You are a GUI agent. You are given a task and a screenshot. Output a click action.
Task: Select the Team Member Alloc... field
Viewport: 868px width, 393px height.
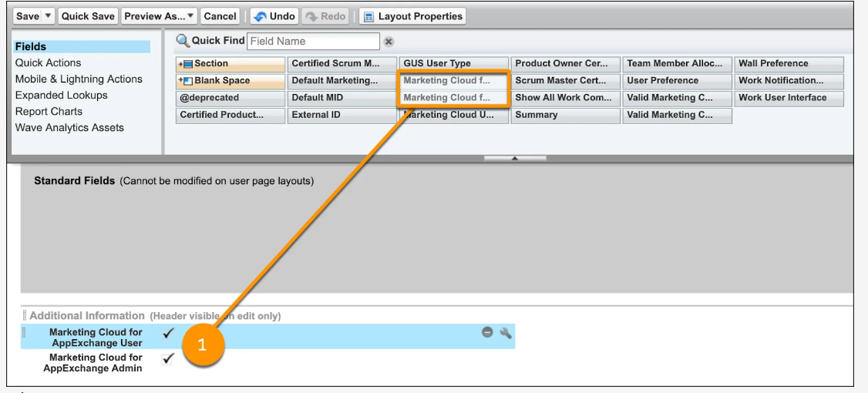click(x=678, y=64)
